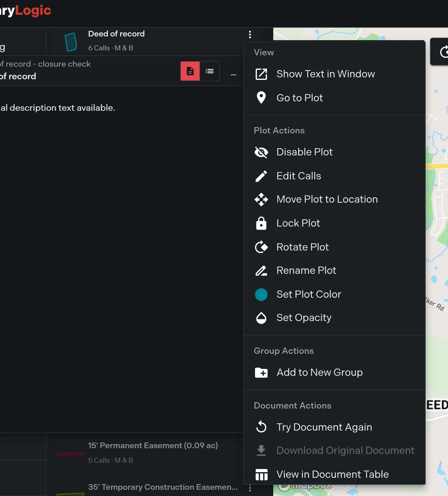Click the Deed of record plot thumbnail
Screen dimensions: 448x496
tap(71, 42)
